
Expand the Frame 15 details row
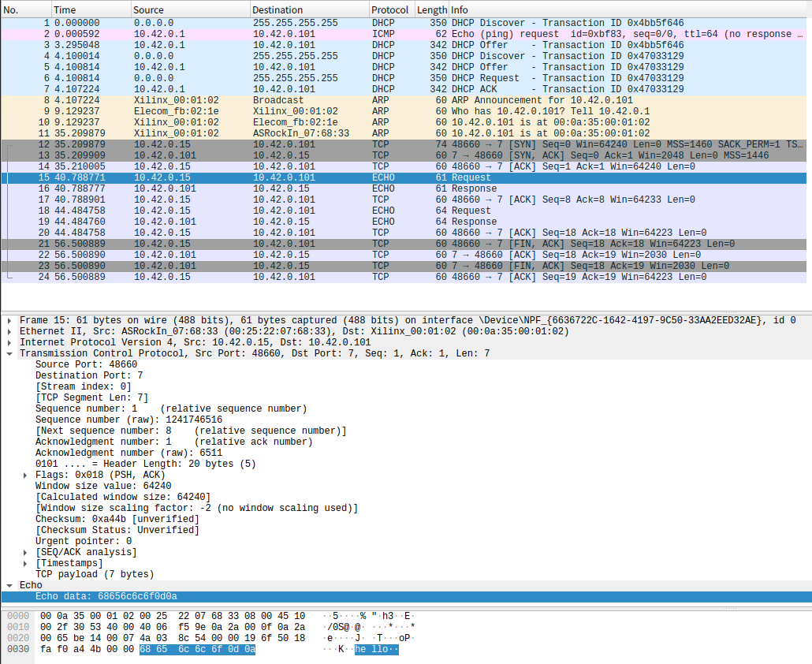coord(9,321)
